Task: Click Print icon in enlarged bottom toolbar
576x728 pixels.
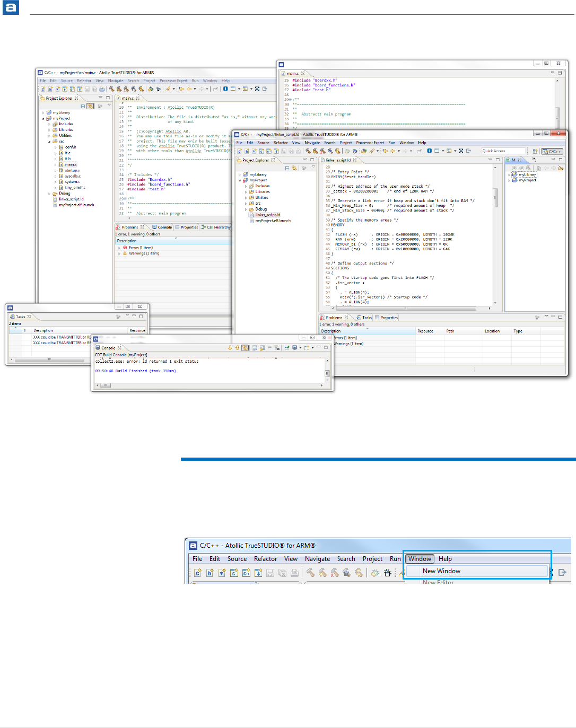Action: point(294,573)
